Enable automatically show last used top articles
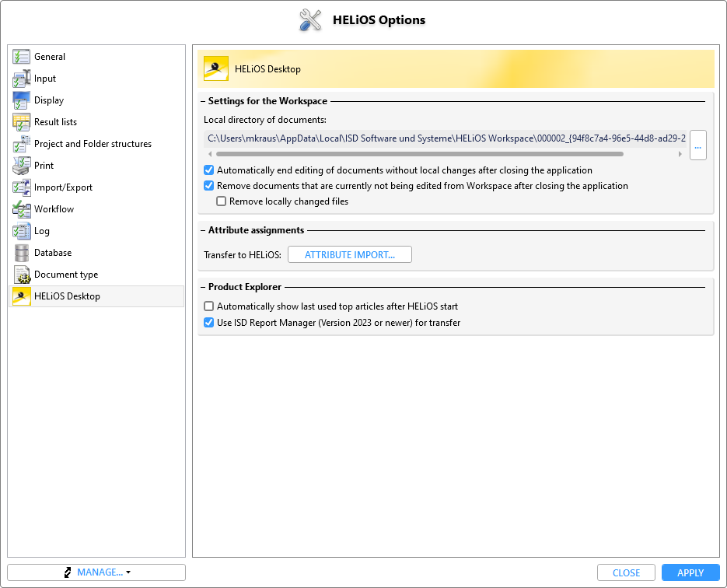 (209, 306)
